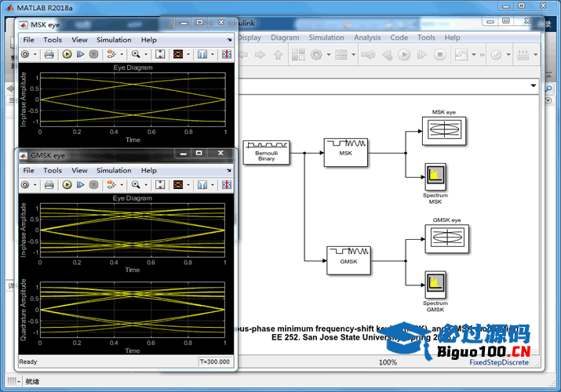Open configuration gear in GMSK eye window
The height and width of the screenshot is (392, 561).
[x=25, y=184]
